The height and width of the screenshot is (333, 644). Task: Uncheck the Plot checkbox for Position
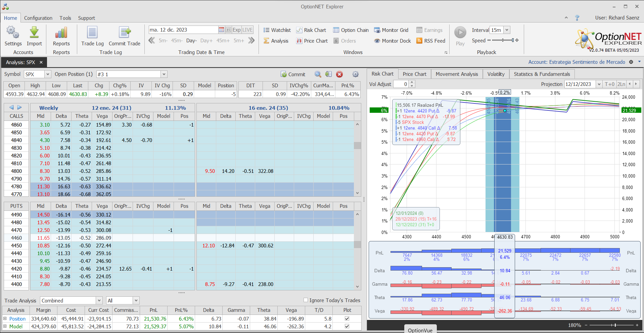pyautogui.click(x=347, y=319)
